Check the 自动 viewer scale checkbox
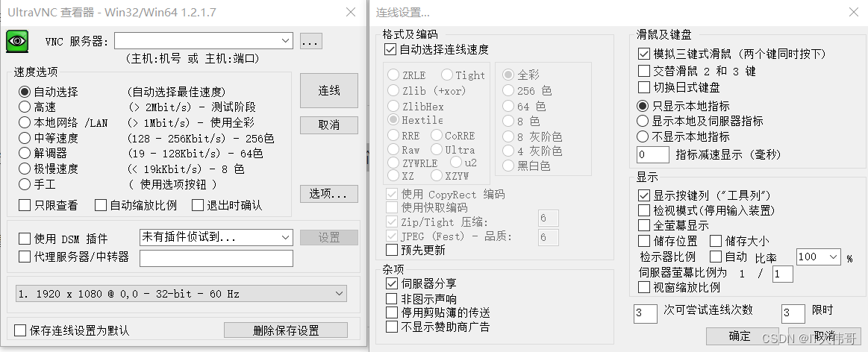The width and height of the screenshot is (868, 352). coord(715,257)
